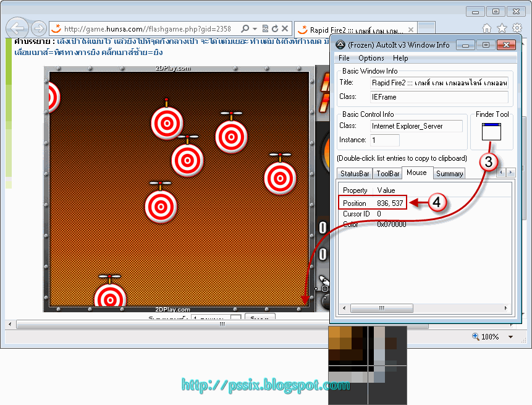This screenshot has height=405, width=532.
Task: Click the list scrollbar right arrow in AutoIt
Action: coord(505,309)
